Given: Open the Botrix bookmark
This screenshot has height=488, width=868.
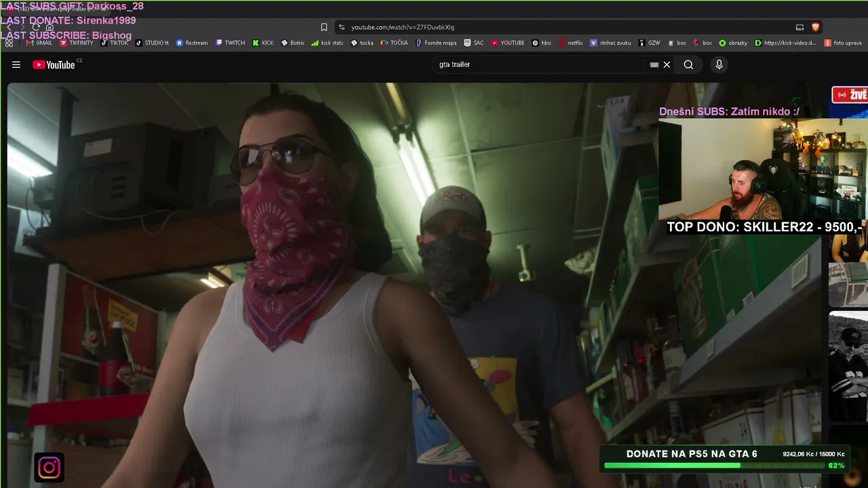Looking at the screenshot, I should click(x=293, y=43).
